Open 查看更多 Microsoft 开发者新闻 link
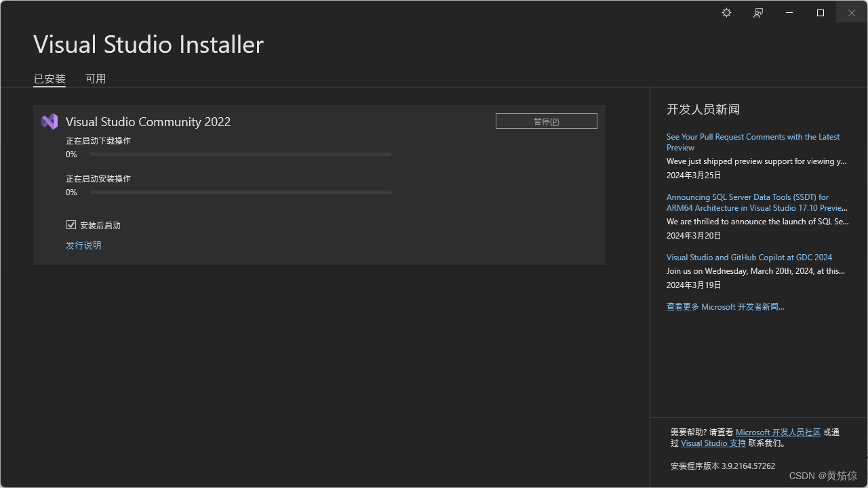Screen dimensions: 868x488 pyautogui.click(x=726, y=306)
